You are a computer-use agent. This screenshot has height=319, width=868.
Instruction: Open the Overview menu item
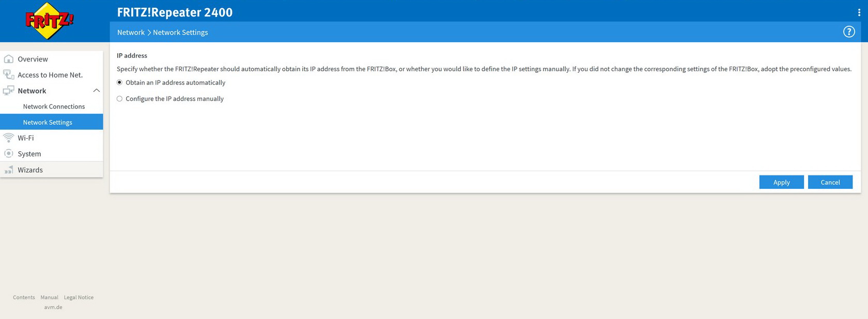point(52,59)
